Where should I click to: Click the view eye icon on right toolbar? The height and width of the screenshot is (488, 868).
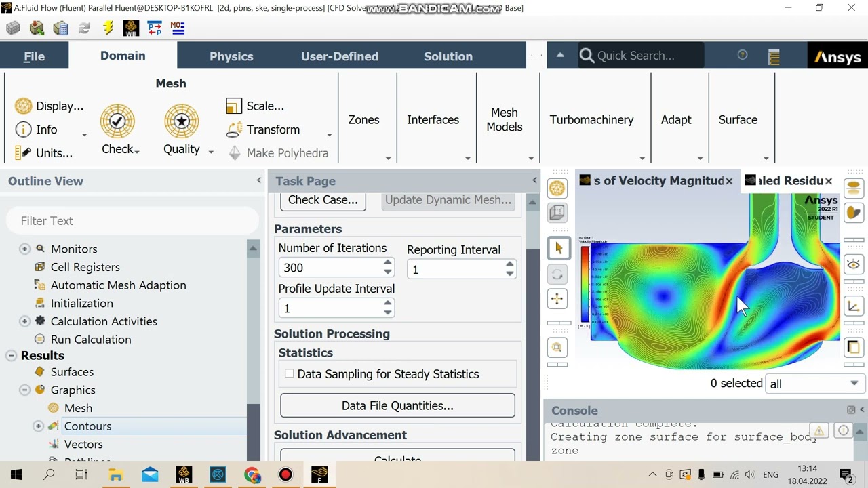point(854,264)
